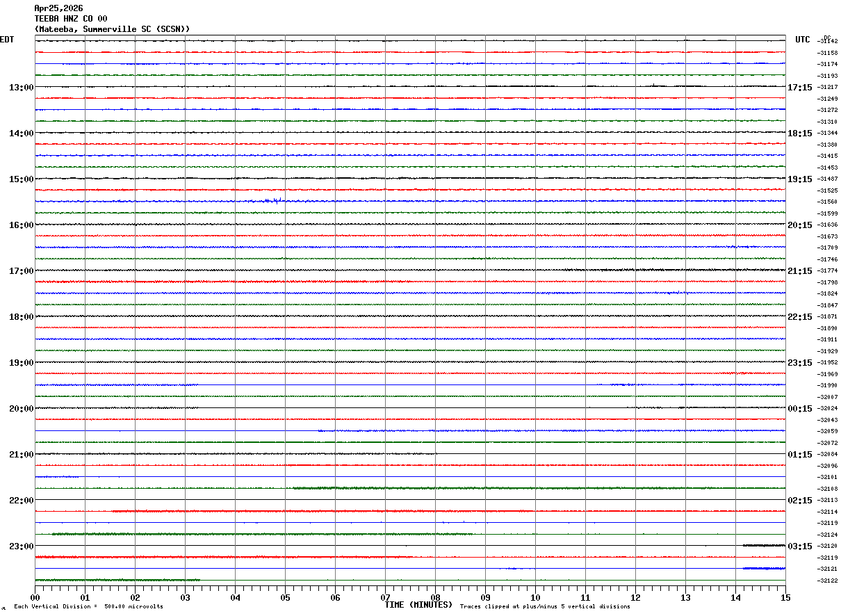Screen dimensions: 841x616
Task: Select the station code "TEEBA HNZ CO 00"
Action: [71, 19]
